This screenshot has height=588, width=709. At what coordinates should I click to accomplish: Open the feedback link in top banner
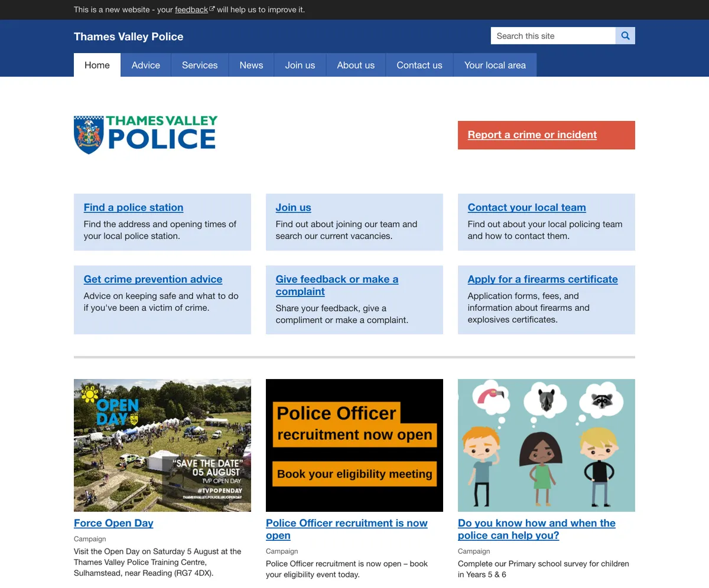pos(194,9)
